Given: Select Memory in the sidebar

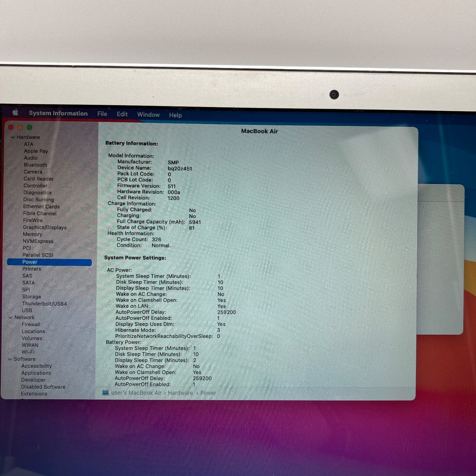Looking at the screenshot, I should point(32,234).
